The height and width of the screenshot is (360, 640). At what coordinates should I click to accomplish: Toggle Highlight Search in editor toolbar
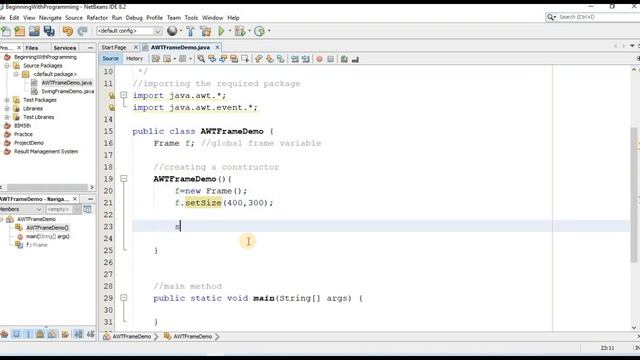point(234,59)
